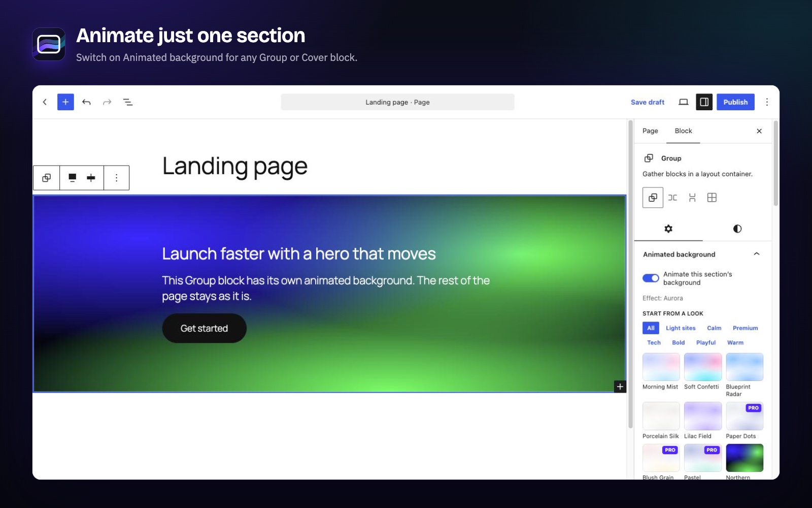Choose the Soft Confetti look
Screen dimensions: 812x508
[x=703, y=367]
